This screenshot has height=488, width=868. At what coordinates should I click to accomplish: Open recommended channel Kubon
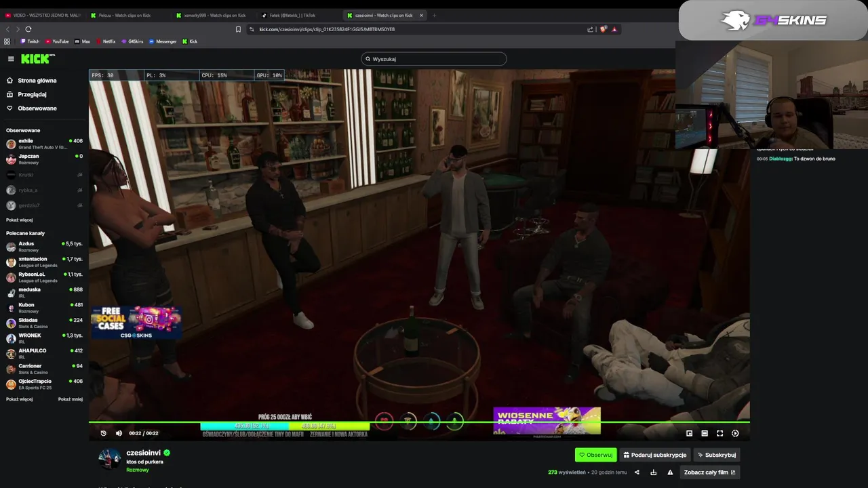click(x=44, y=308)
